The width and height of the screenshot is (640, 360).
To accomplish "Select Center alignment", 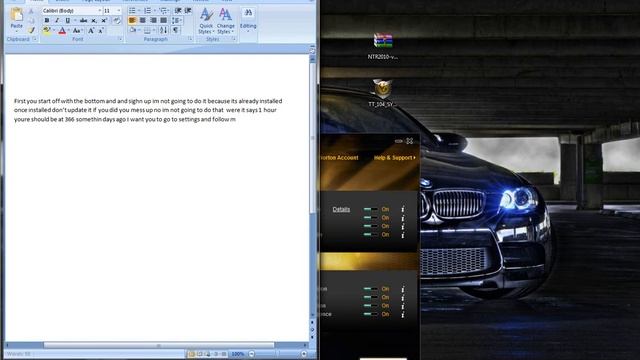I will point(142,20).
